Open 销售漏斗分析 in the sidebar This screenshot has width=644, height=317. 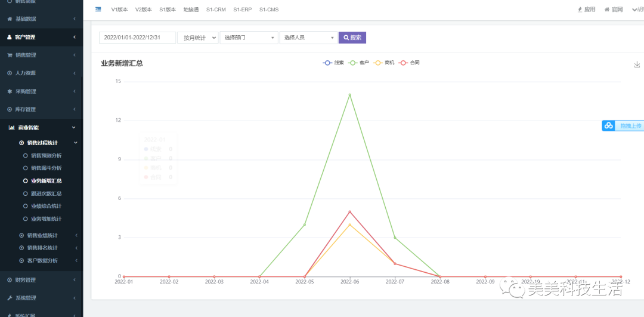[46, 168]
